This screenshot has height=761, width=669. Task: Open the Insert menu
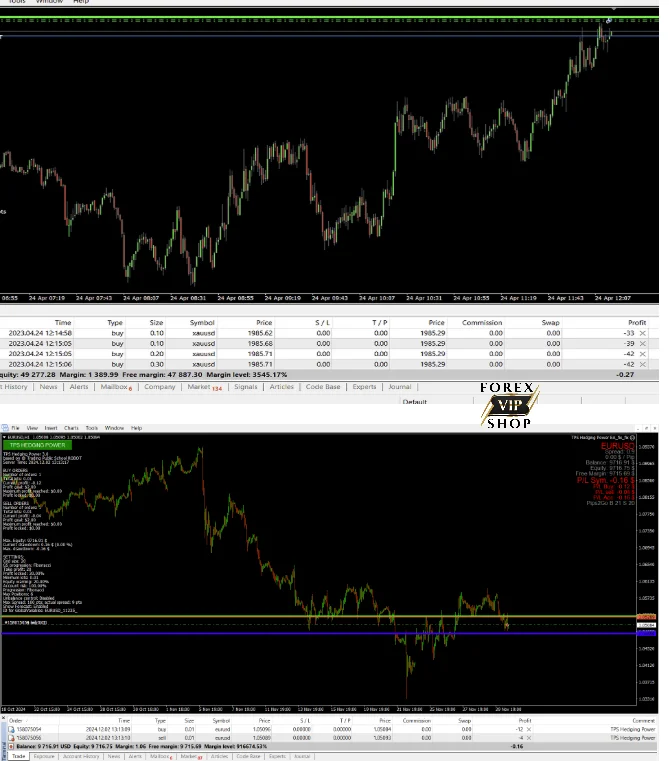pos(50,428)
